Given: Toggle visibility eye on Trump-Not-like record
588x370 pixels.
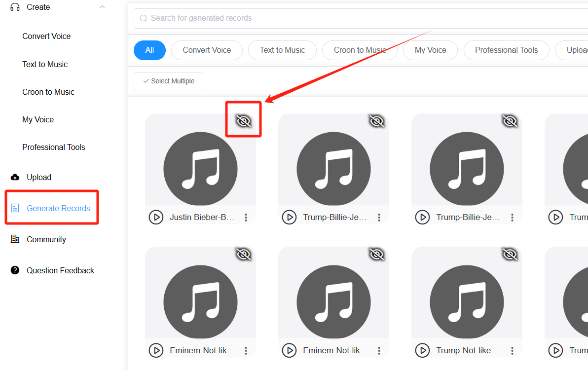Looking at the screenshot, I should click(x=510, y=254).
